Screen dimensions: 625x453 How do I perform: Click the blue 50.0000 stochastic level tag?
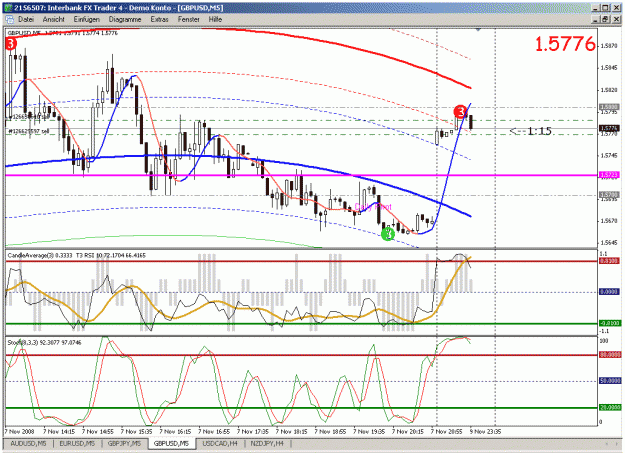click(610, 381)
